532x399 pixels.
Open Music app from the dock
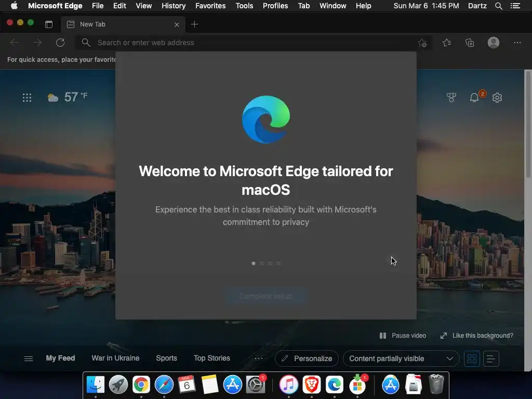point(289,385)
